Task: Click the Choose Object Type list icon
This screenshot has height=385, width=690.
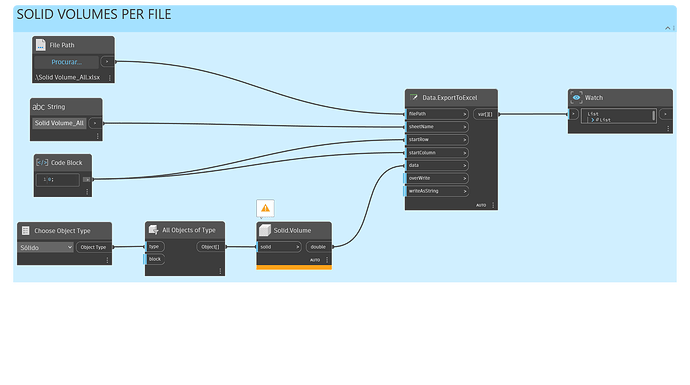Action: 26,231
